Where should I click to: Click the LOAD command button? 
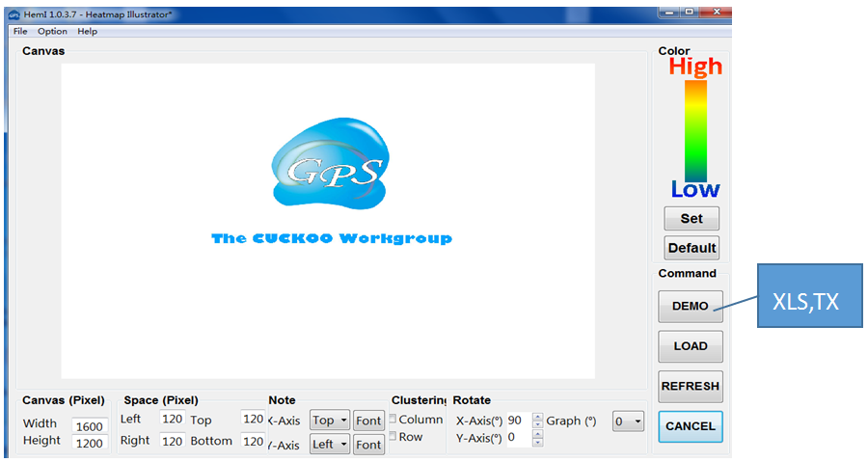pyautogui.click(x=691, y=346)
